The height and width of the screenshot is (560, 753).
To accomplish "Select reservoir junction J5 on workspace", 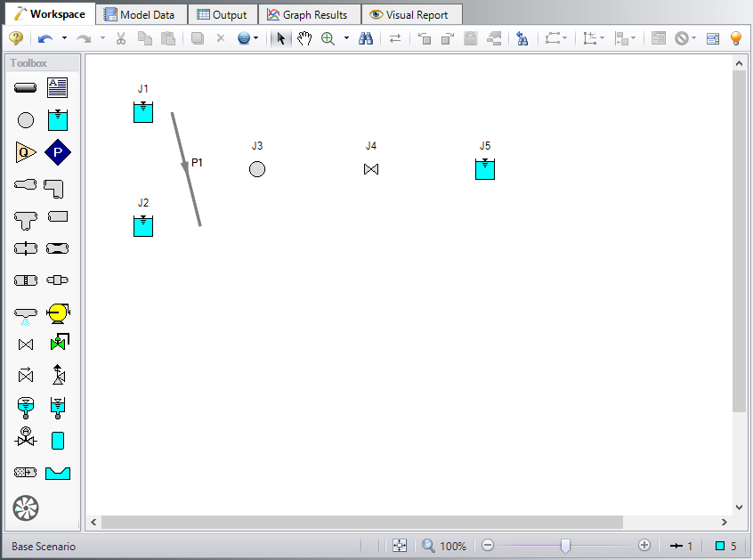I will pos(485,169).
